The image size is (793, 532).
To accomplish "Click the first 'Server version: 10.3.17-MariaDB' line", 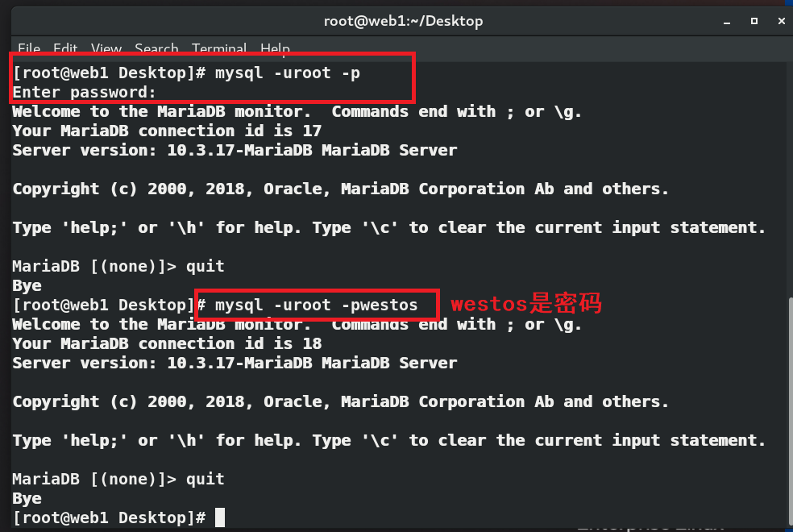I will [x=235, y=150].
